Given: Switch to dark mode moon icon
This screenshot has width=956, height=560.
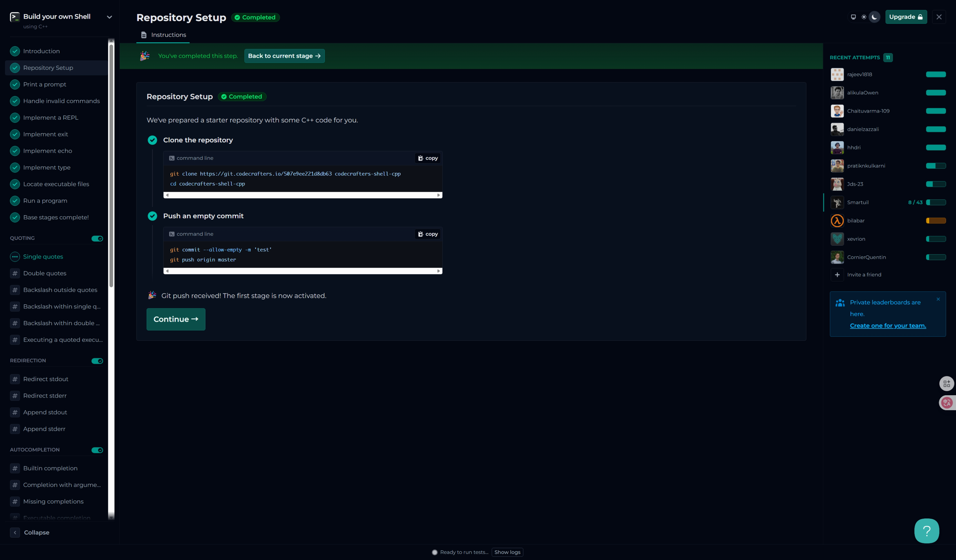Looking at the screenshot, I should [874, 17].
